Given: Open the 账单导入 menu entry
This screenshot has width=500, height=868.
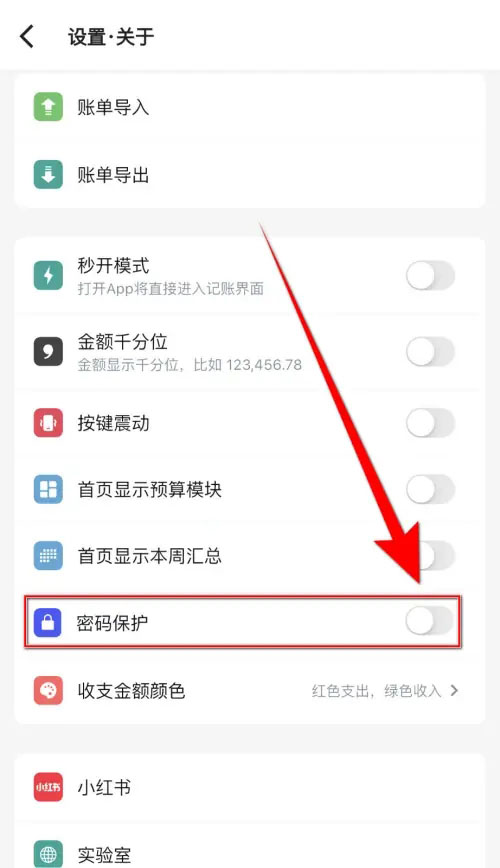Looking at the screenshot, I should (x=250, y=106).
